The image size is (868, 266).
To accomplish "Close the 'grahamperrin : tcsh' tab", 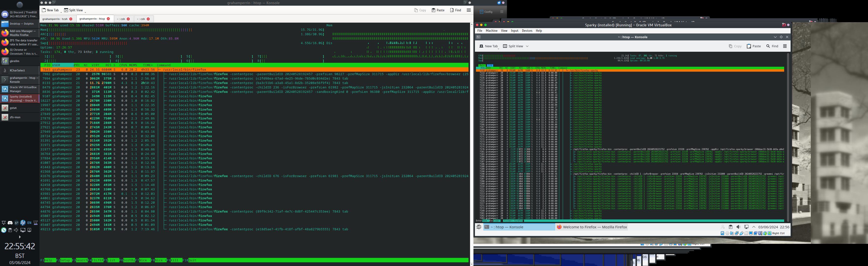I will point(71,19).
